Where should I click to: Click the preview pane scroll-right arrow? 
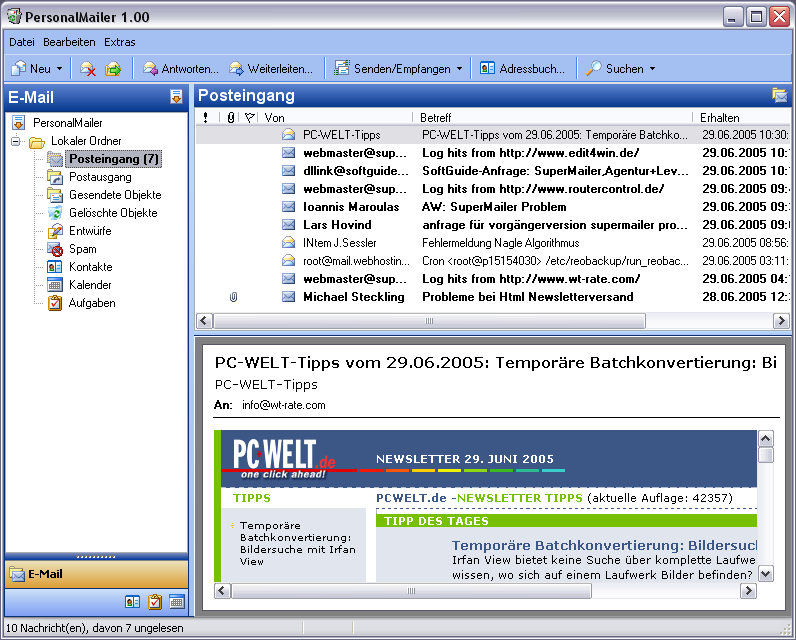748,591
